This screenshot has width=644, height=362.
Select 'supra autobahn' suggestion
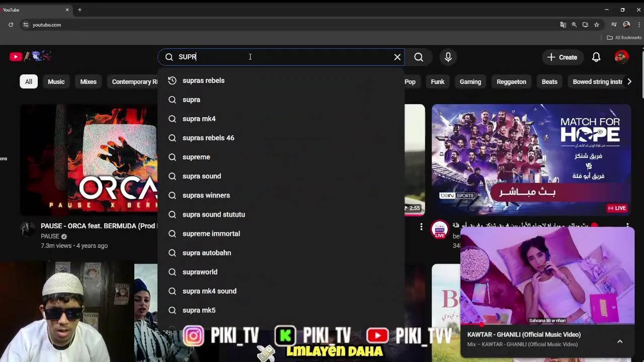(x=281, y=252)
